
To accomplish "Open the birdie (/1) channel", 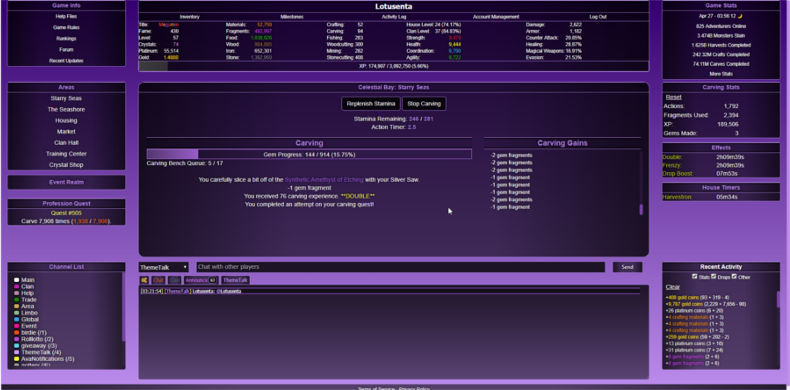I will 34,333.
